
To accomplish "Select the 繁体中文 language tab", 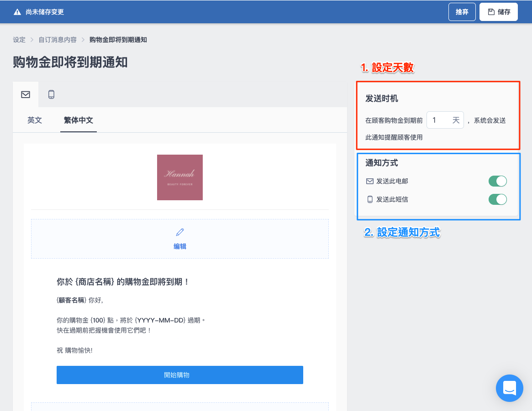I will tap(79, 120).
